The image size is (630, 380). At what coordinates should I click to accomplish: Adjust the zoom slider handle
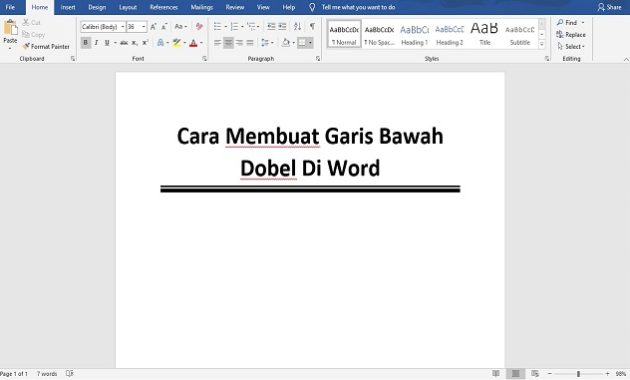578,374
